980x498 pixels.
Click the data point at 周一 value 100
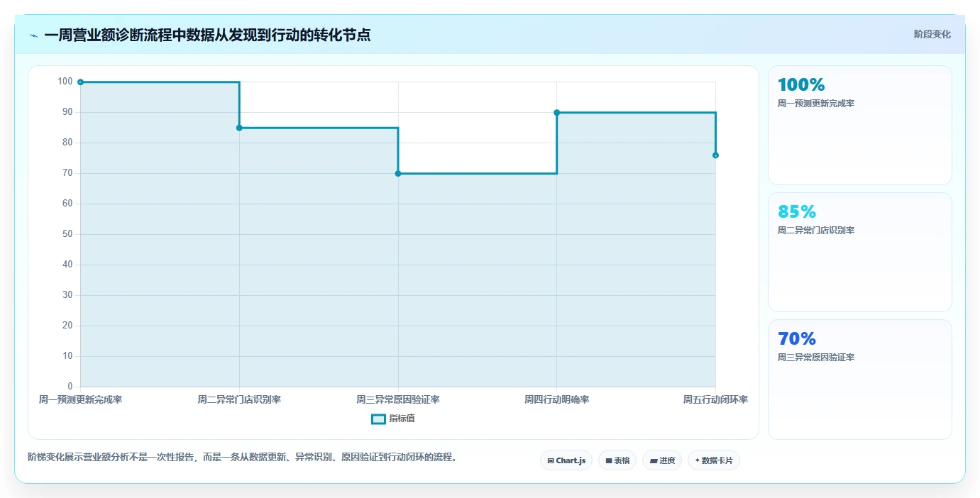(x=80, y=82)
